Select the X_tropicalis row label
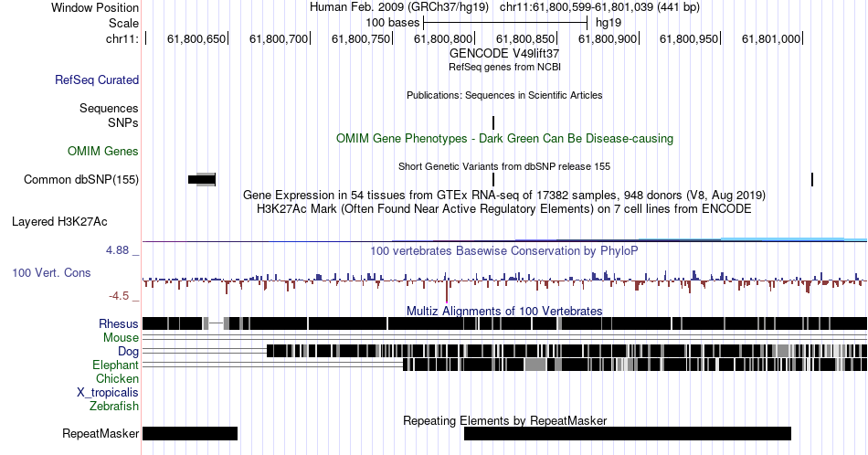This screenshot has height=455, width=868. click(x=108, y=393)
